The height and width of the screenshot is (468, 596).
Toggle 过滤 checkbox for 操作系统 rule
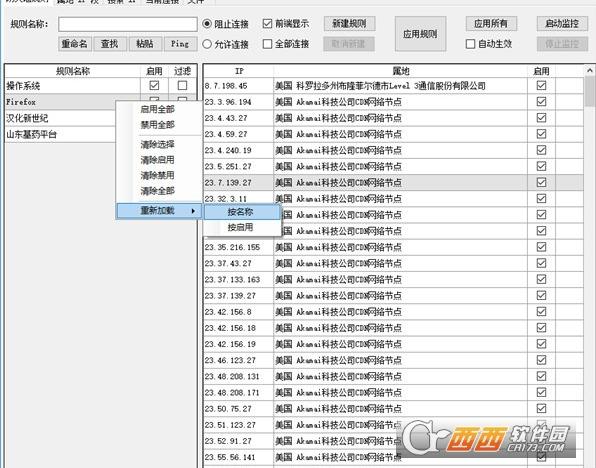pyautogui.click(x=182, y=86)
